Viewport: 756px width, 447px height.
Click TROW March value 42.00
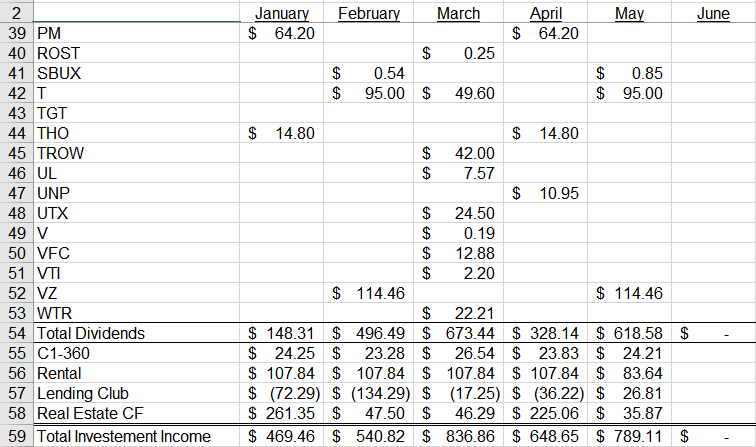[x=458, y=153]
